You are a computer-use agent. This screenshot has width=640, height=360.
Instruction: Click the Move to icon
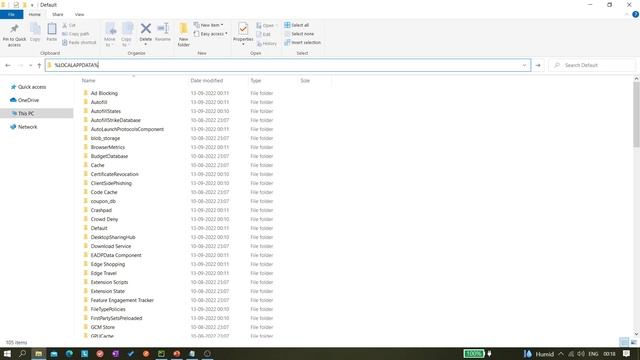[110, 29]
